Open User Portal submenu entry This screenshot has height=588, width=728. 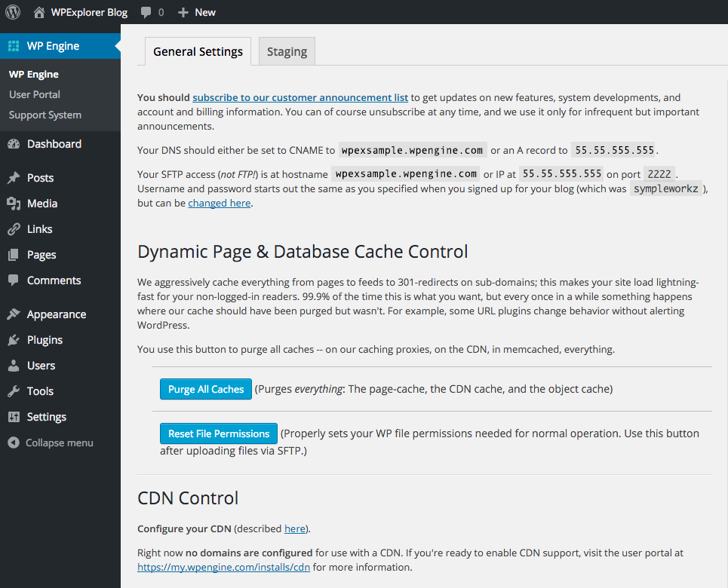click(x=35, y=95)
